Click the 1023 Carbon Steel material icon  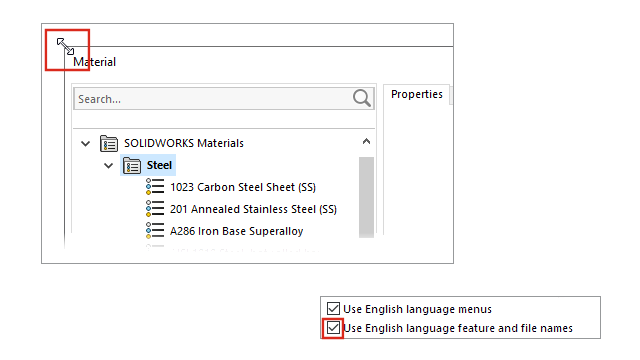tap(155, 187)
